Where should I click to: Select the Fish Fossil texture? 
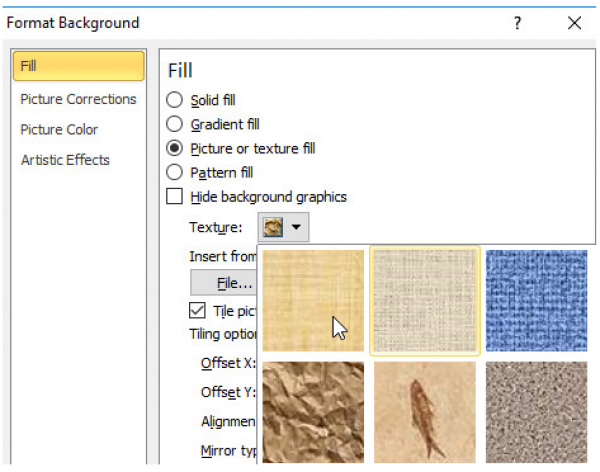(425, 412)
